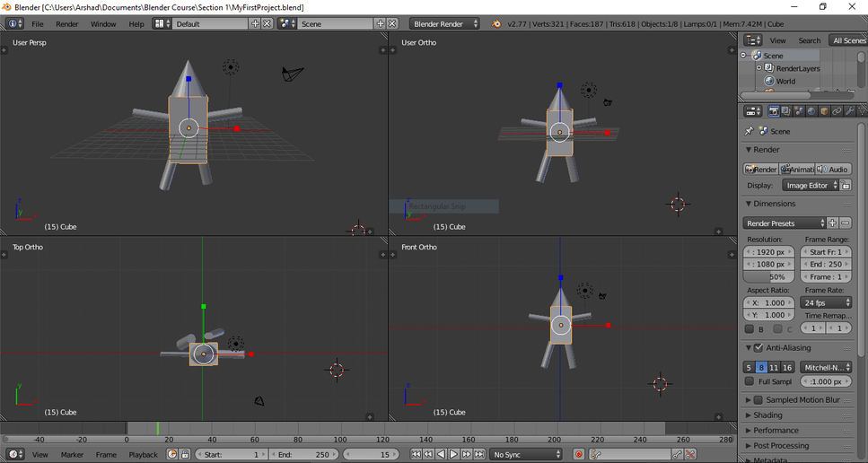
Task: Click the lock icon beside Image Editor
Action: 846,186
